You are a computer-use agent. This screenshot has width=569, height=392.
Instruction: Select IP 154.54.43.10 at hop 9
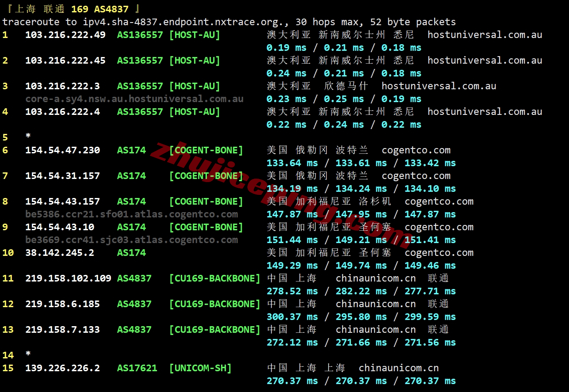point(60,227)
